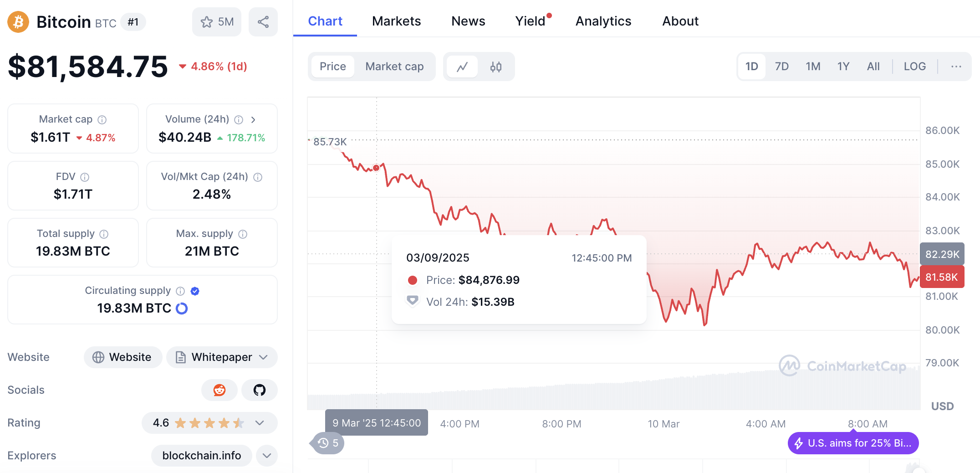Expand Volume (24h) details arrow

tap(253, 120)
